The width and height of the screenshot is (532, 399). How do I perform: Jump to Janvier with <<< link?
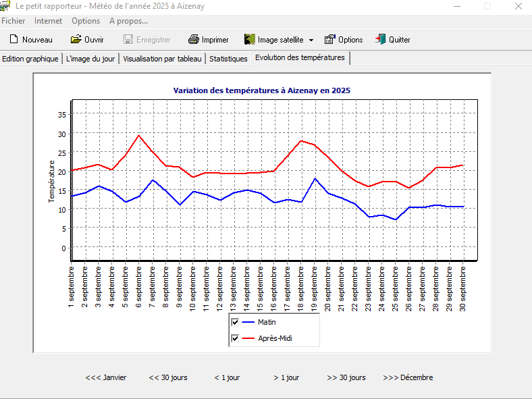point(105,377)
